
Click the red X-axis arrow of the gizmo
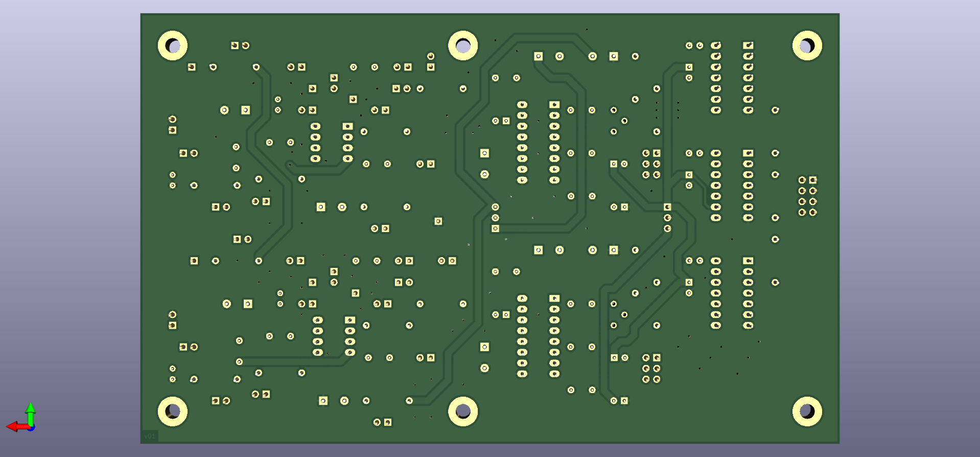tap(17, 426)
